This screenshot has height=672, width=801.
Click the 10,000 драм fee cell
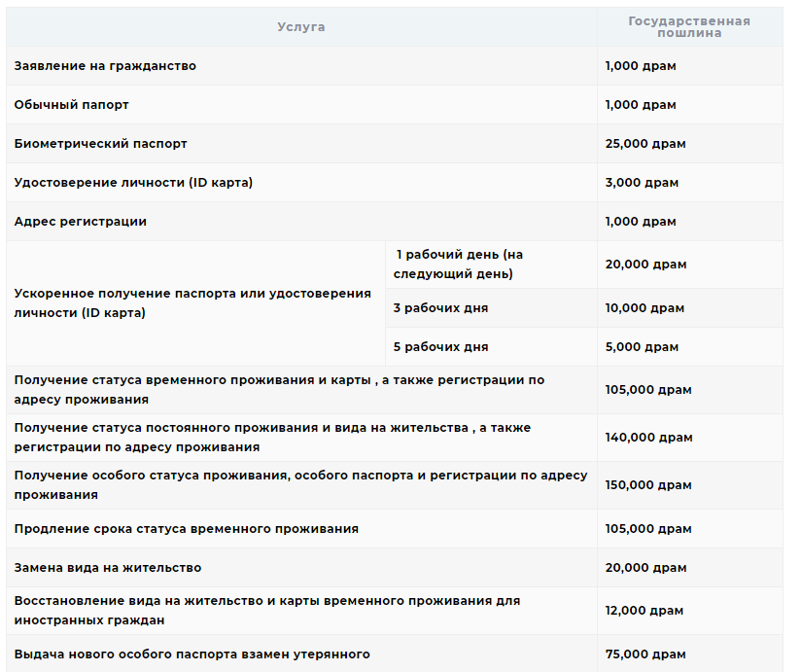point(644,308)
